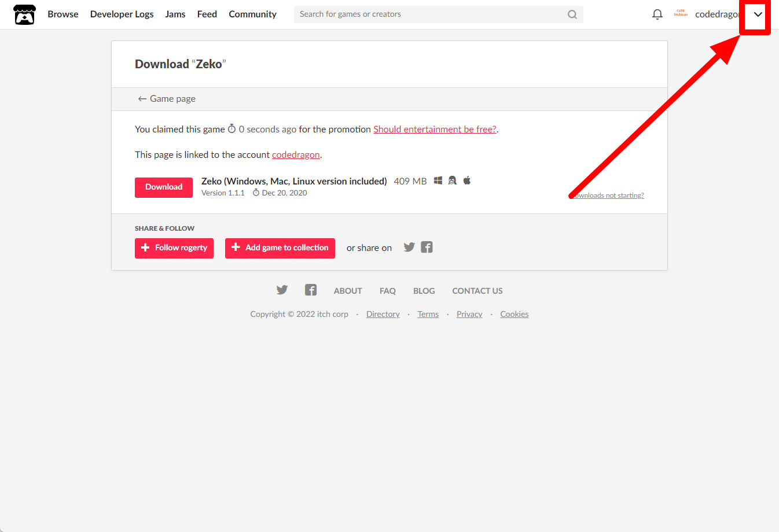Screen dimensions: 779x532
Task: Click the Download "Zeko" heading
Action: point(181,64)
